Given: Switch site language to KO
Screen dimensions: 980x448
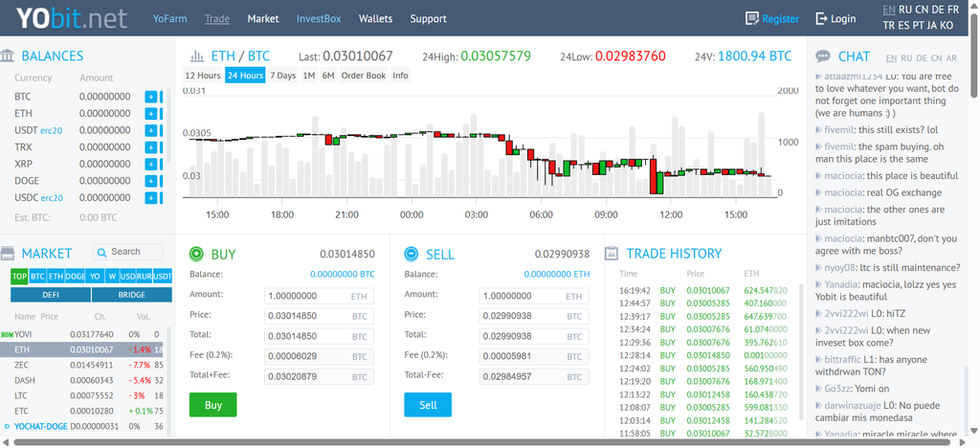Looking at the screenshot, I should [x=947, y=26].
